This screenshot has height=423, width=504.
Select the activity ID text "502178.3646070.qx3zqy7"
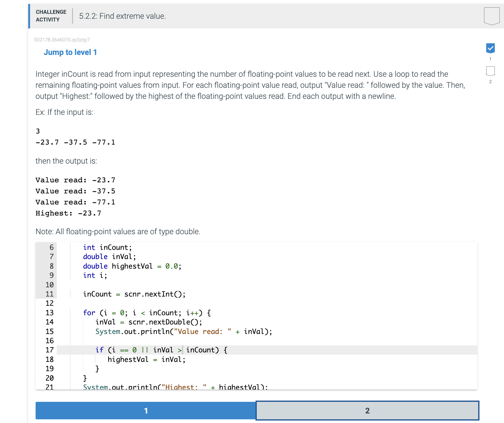pos(61,40)
